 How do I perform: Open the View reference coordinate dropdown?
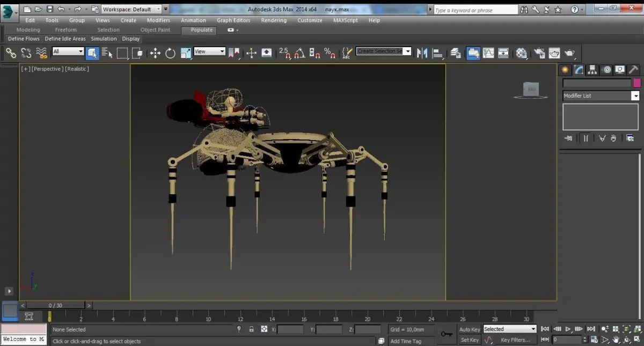click(x=210, y=51)
